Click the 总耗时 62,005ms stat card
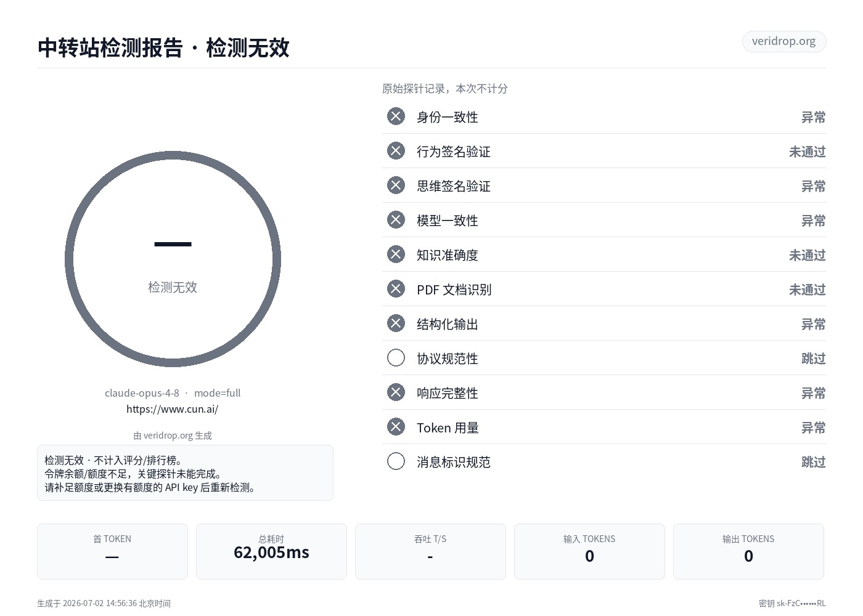863x616 pixels. 271,551
